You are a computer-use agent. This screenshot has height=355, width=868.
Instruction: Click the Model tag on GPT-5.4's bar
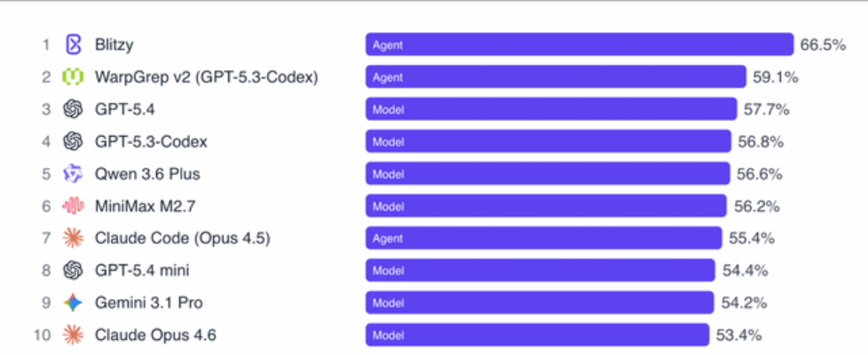point(389,109)
